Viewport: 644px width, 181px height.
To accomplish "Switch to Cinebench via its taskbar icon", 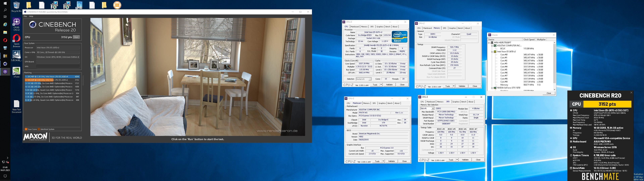I will pos(5,64).
